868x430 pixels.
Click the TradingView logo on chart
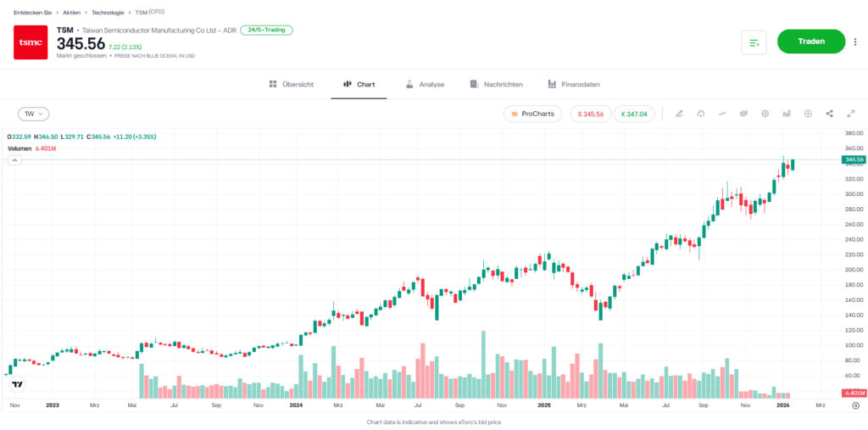coord(15,384)
